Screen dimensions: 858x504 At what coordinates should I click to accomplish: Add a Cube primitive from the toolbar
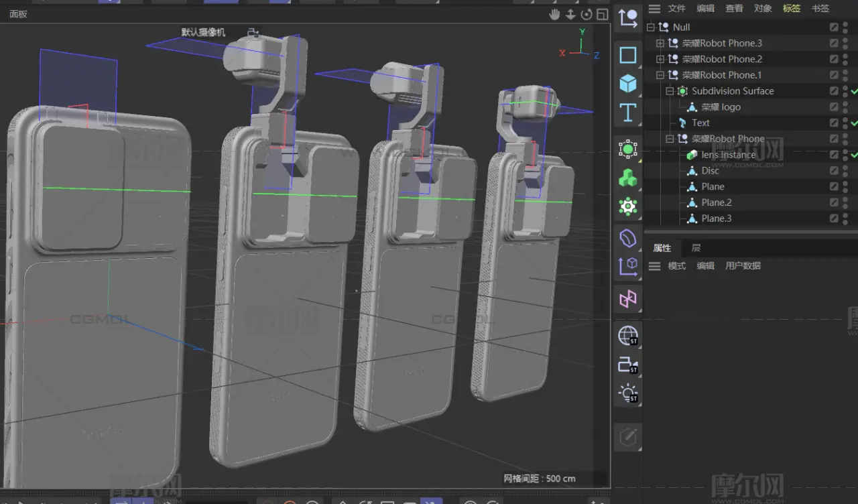point(628,84)
